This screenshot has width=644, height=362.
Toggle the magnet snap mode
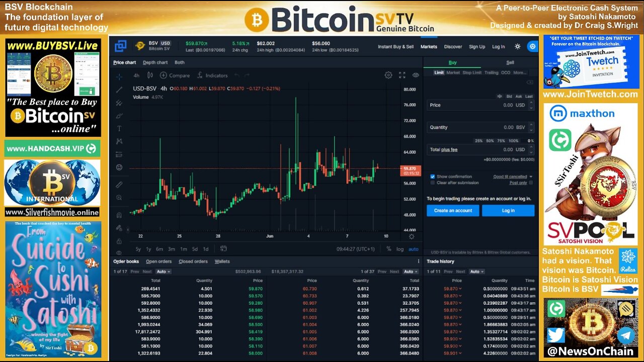(119, 215)
